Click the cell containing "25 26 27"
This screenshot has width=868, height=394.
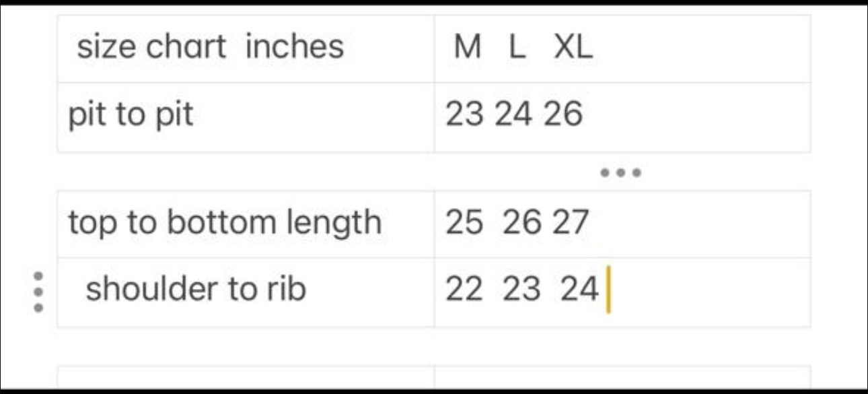click(622, 223)
